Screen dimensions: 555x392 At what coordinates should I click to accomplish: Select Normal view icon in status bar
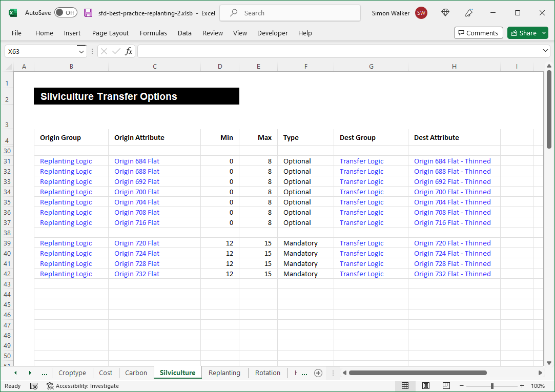pos(405,386)
